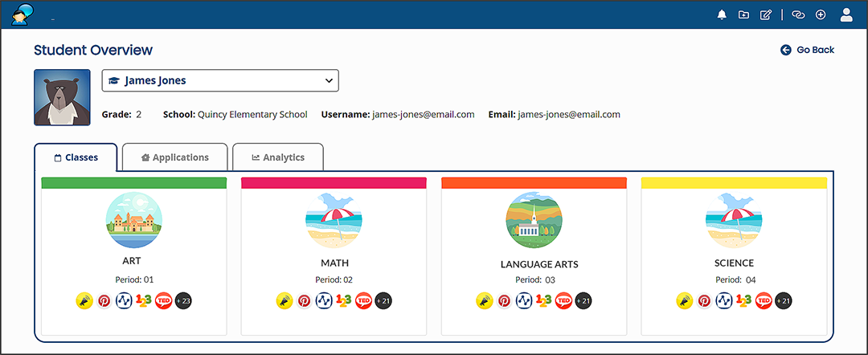Open the graph-line app in SCIENCE card
The width and height of the screenshot is (868, 355).
[724, 301]
